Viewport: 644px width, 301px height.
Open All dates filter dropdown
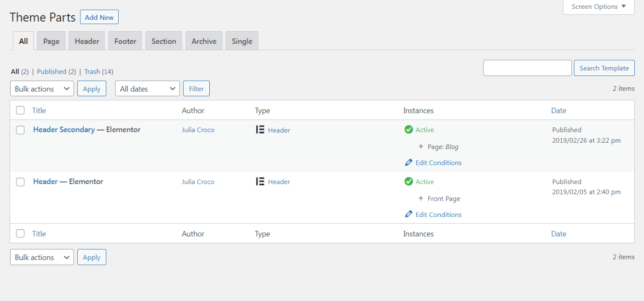(x=147, y=89)
